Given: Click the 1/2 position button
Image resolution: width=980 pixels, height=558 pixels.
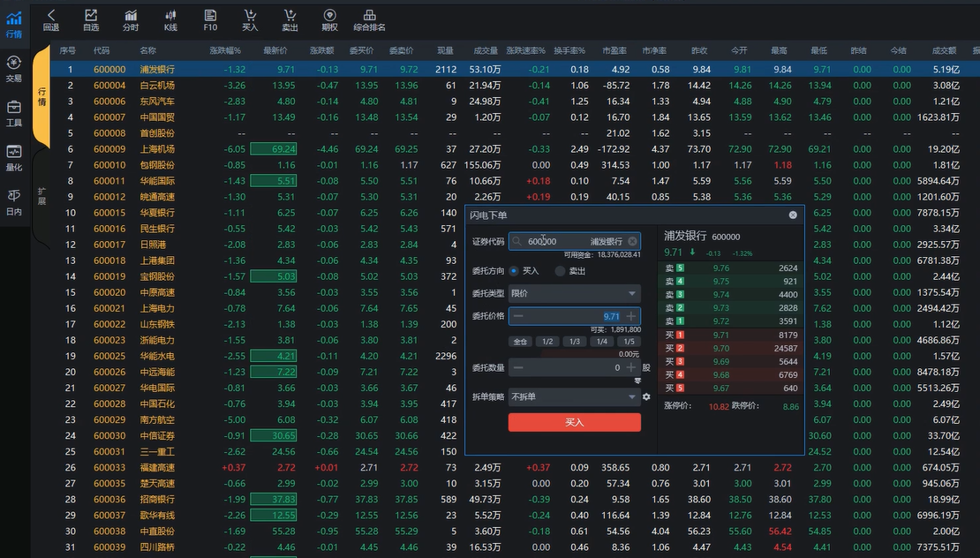Looking at the screenshot, I should coord(547,342).
